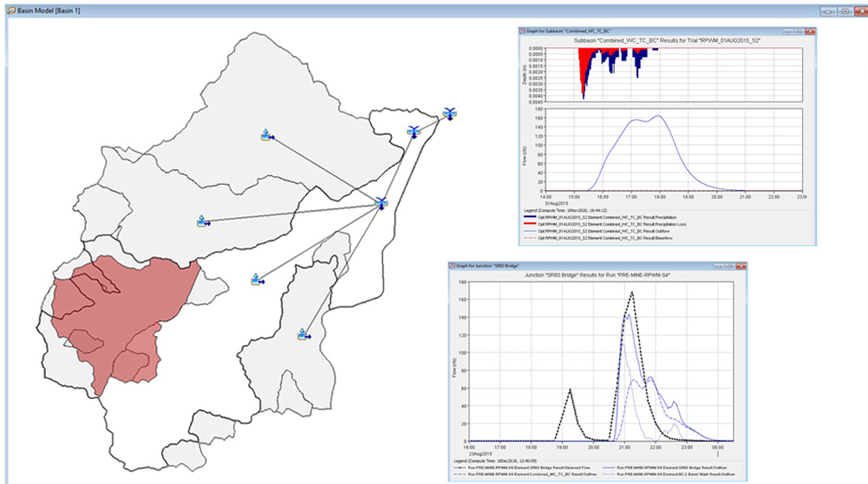Click the red Precipitation Loss legend swatch
Image resolution: width=868 pixels, height=484 pixels.
coord(529,224)
